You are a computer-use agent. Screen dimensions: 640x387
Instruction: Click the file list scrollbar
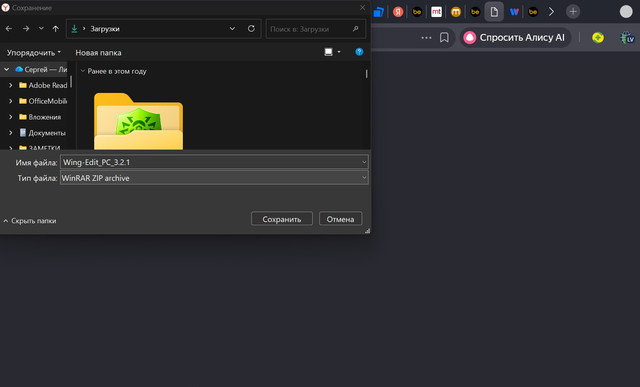pyautogui.click(x=367, y=74)
